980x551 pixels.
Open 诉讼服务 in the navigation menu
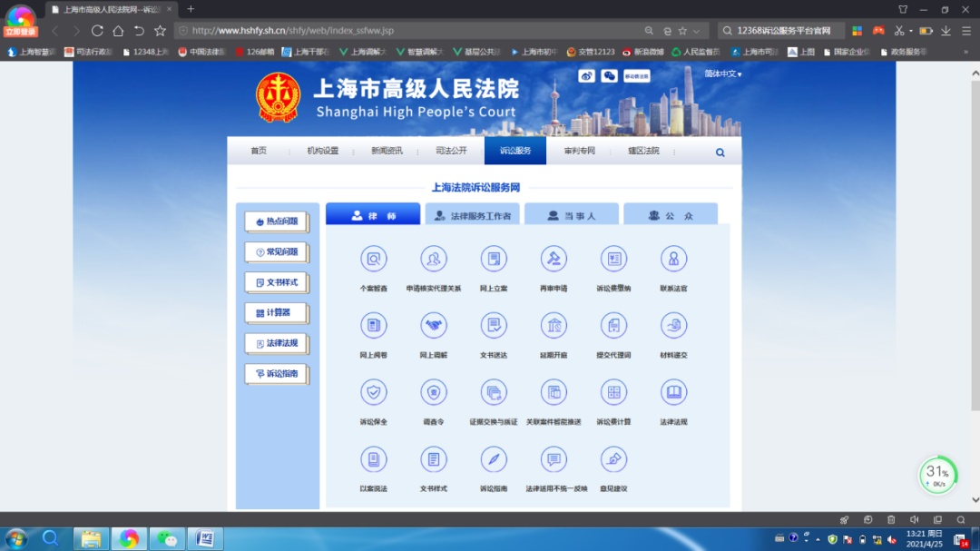pyautogui.click(x=515, y=151)
